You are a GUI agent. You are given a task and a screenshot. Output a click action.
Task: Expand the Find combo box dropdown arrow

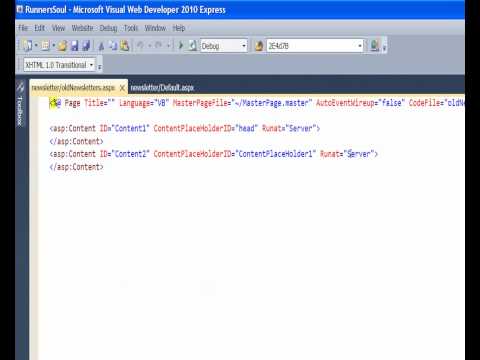click(360, 46)
